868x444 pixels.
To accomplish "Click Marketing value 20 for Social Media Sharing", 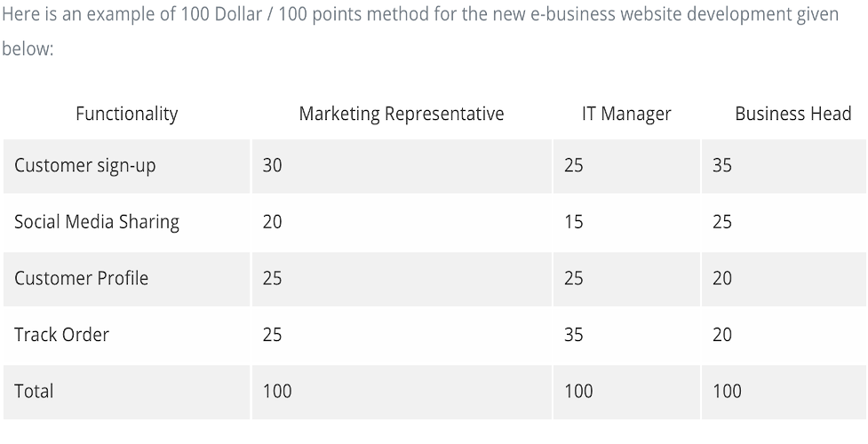I will [x=273, y=221].
